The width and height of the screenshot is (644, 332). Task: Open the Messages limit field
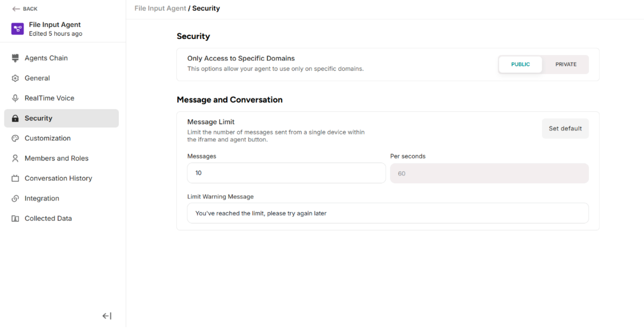286,173
